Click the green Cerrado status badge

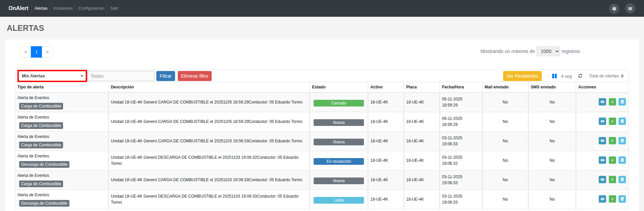pos(339,103)
